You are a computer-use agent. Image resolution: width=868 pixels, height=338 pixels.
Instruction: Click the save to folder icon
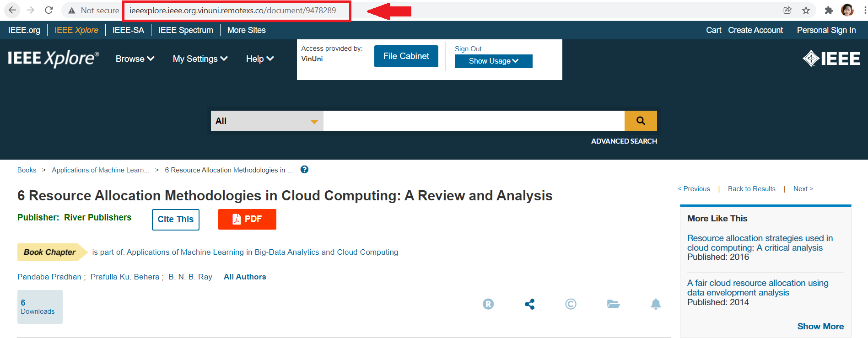[x=613, y=304]
